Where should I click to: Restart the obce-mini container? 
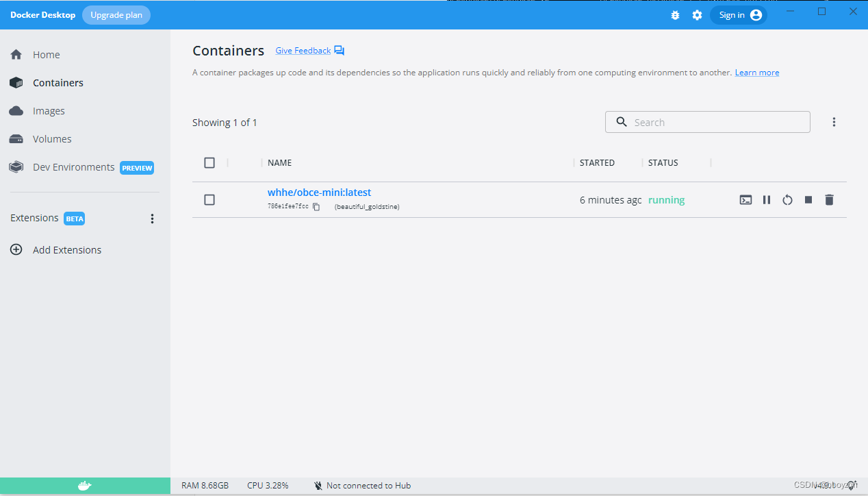coord(787,200)
